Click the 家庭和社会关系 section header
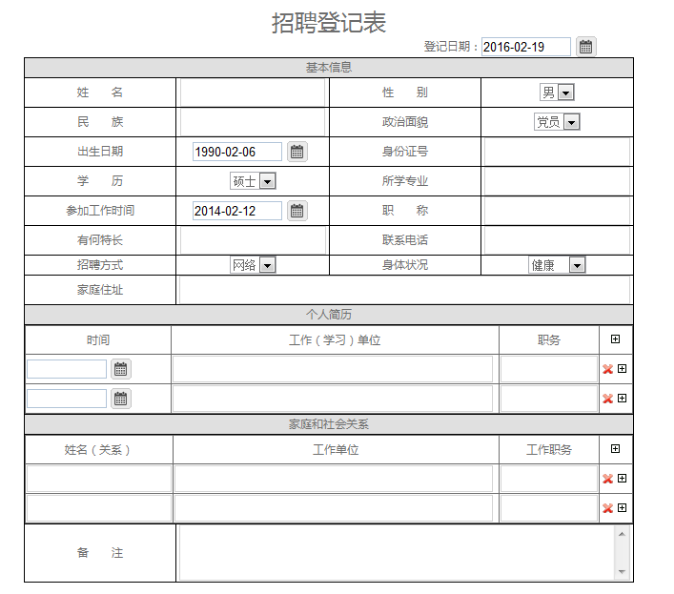Screen dimensions: 674x594 (x=329, y=424)
